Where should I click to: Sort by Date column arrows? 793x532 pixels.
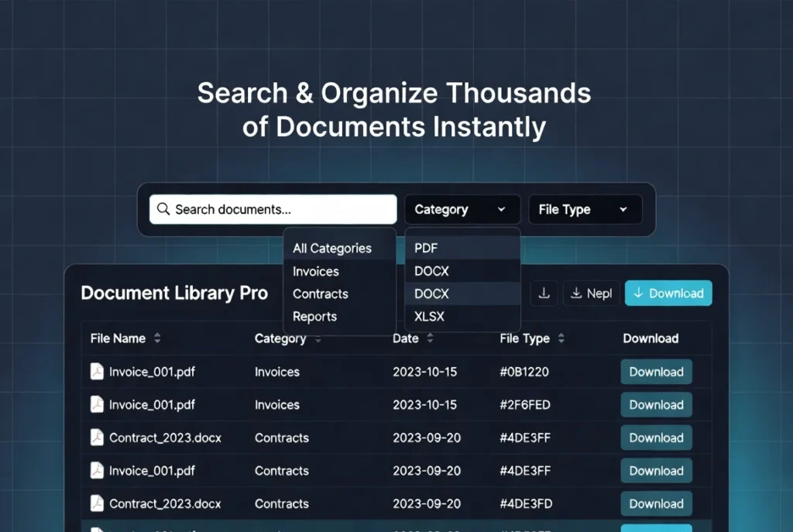430,338
